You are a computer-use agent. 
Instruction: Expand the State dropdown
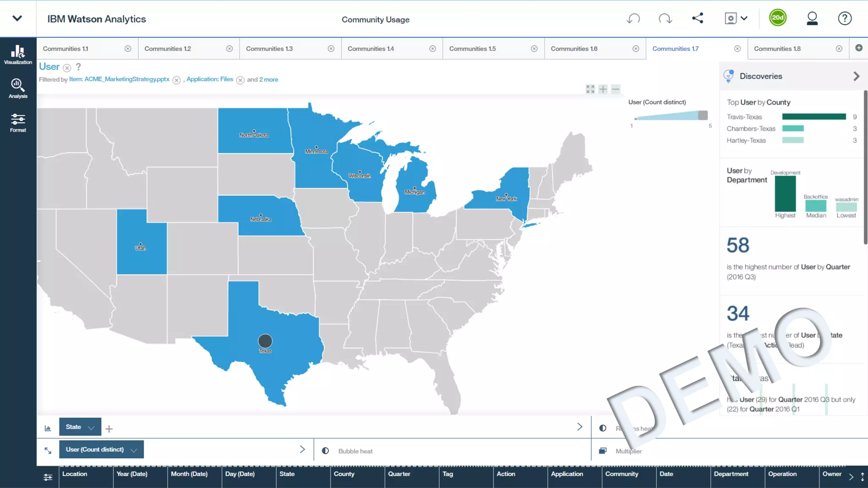[x=91, y=428]
